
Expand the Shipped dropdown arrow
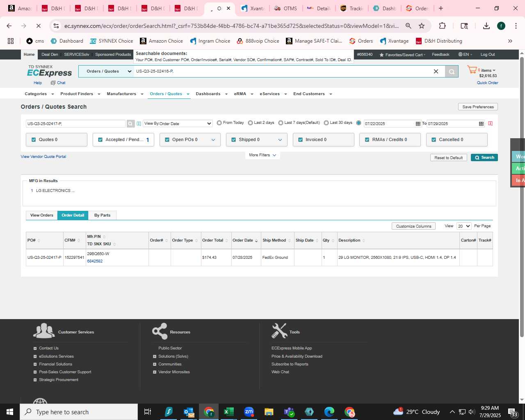280,140
